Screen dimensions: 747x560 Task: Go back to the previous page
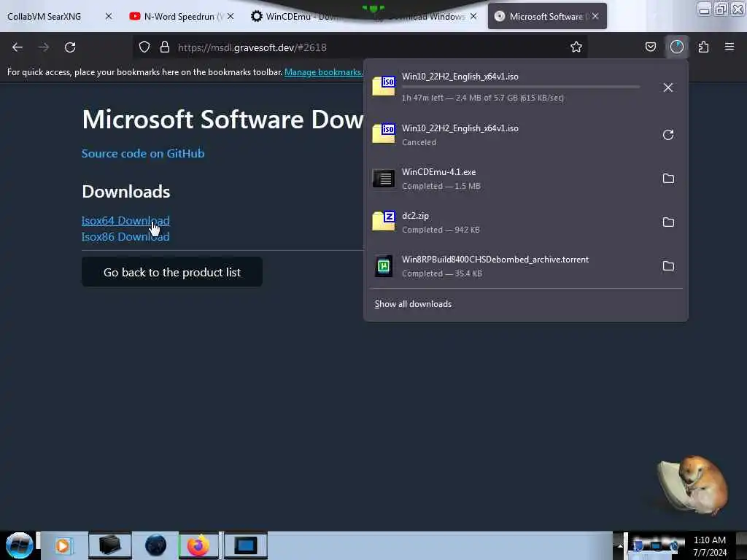(18, 47)
